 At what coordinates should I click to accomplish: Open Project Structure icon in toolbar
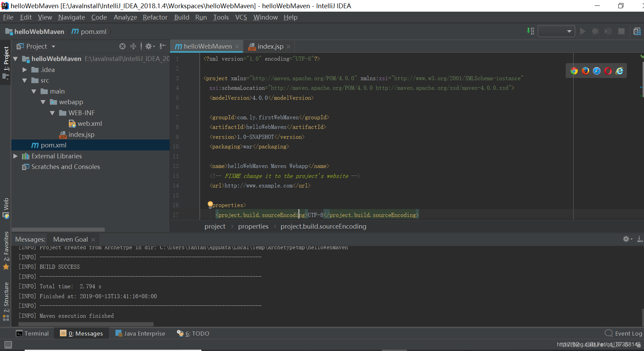[637, 32]
